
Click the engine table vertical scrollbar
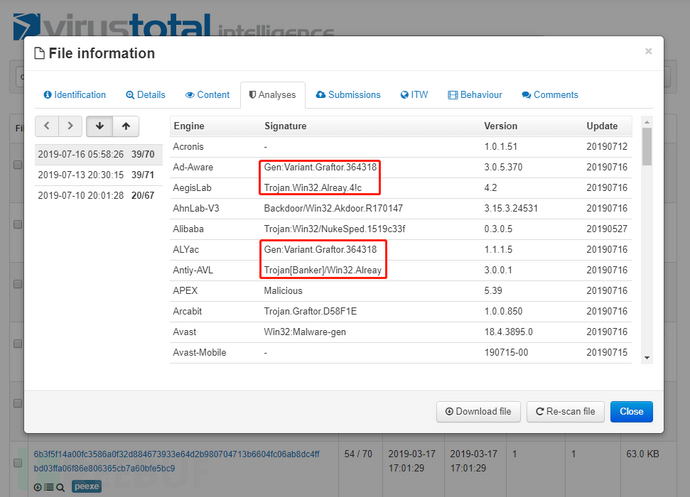[x=647, y=240]
